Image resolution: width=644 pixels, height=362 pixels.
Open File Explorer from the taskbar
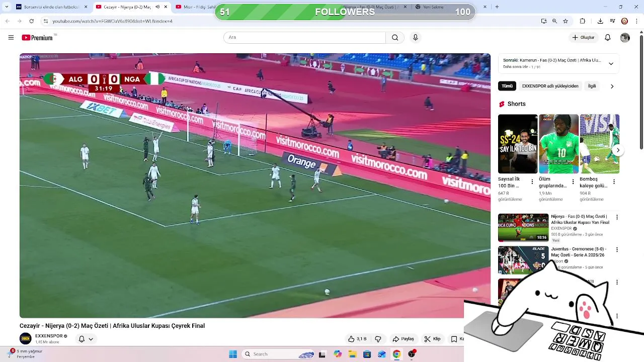[x=352, y=354]
